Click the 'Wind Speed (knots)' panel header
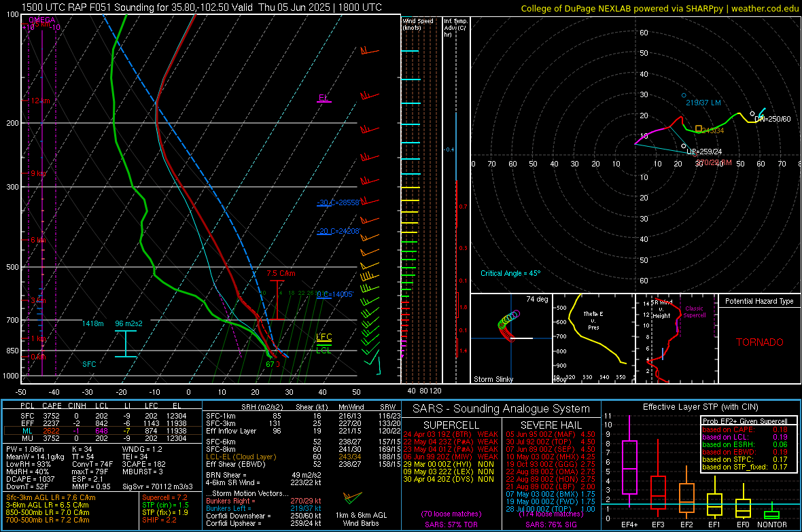 click(417, 24)
